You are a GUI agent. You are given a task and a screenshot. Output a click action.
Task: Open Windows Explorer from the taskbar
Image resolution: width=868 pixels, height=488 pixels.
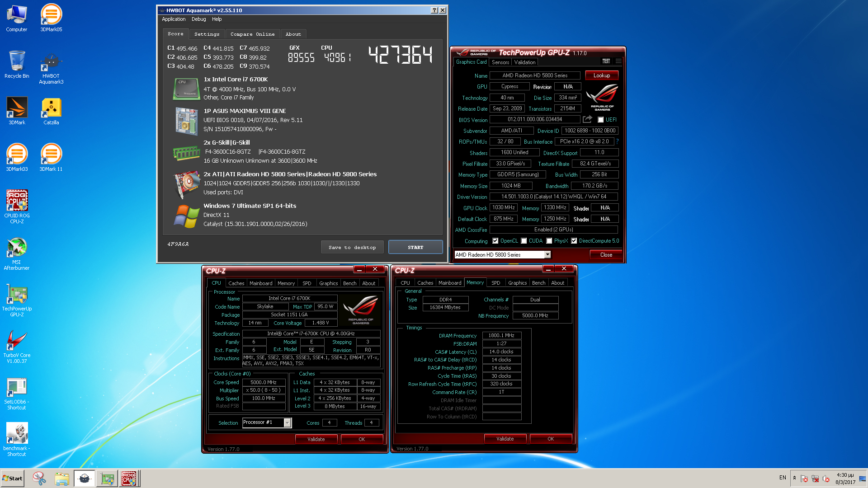click(62, 479)
